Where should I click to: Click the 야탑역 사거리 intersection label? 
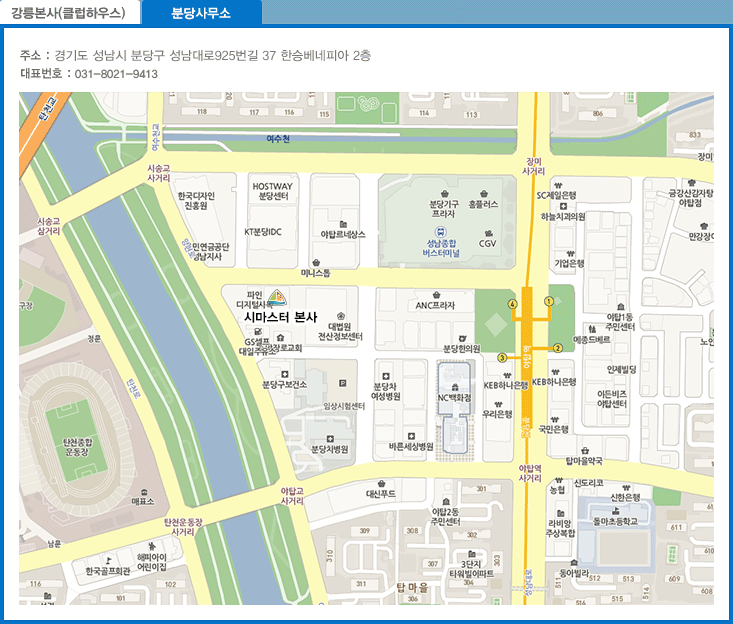tap(530, 473)
